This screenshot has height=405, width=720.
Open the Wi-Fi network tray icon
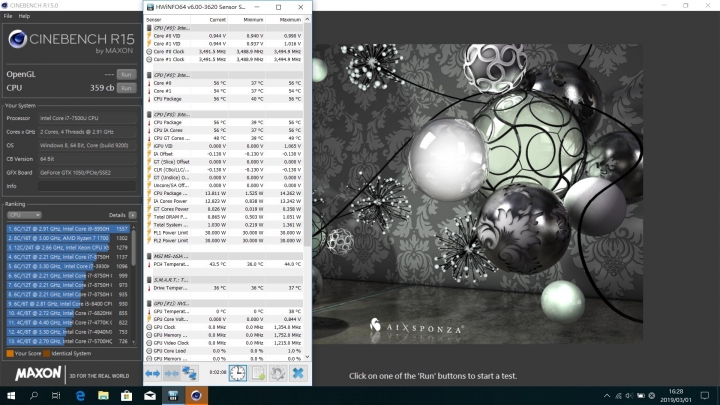[618, 396]
